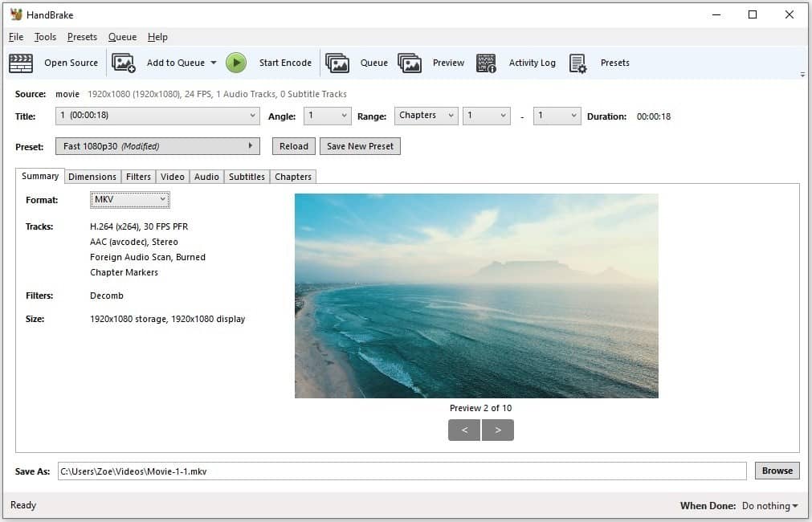Click the Preview stacked-images icon
Viewport: 812px width, 522px height.
[x=410, y=63]
